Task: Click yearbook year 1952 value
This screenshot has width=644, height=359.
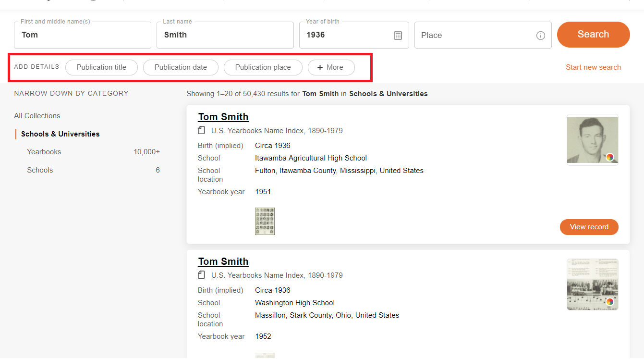Action: click(x=263, y=336)
